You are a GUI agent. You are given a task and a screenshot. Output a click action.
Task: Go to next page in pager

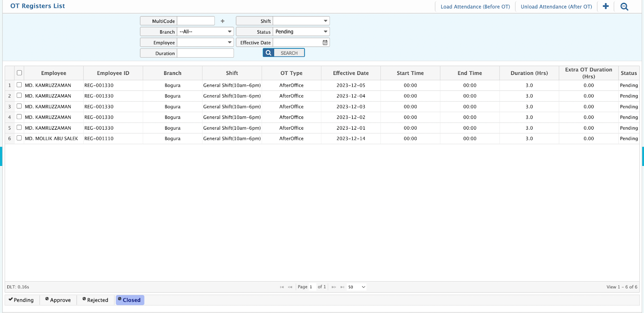pos(334,287)
